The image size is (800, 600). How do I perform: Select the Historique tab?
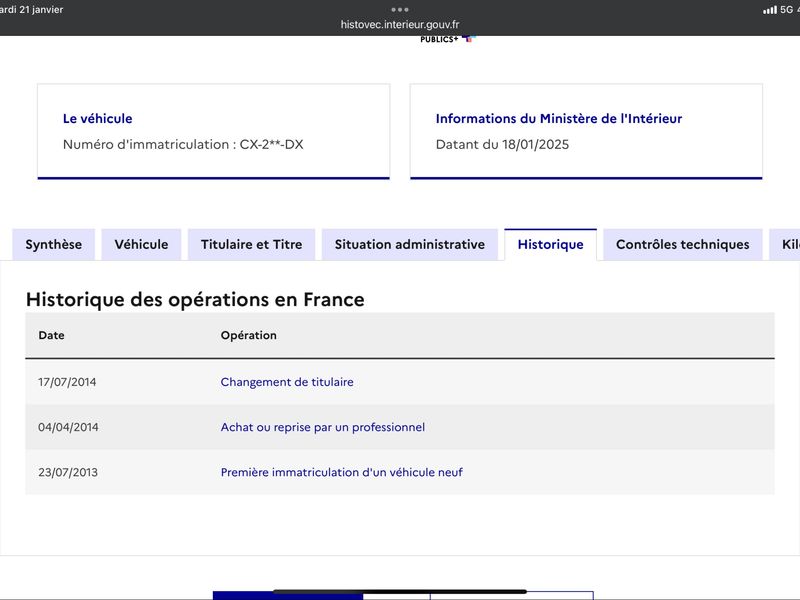point(551,244)
